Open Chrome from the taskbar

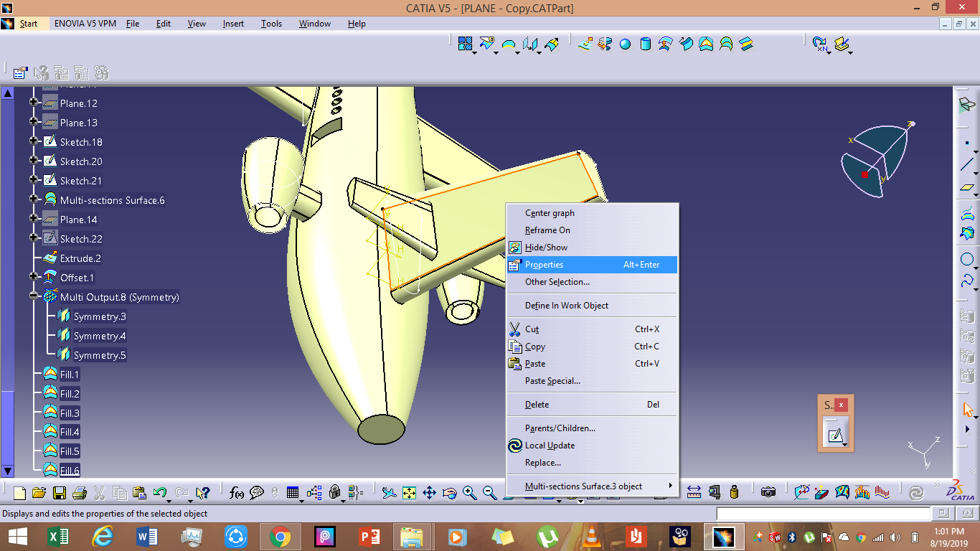coord(280,537)
